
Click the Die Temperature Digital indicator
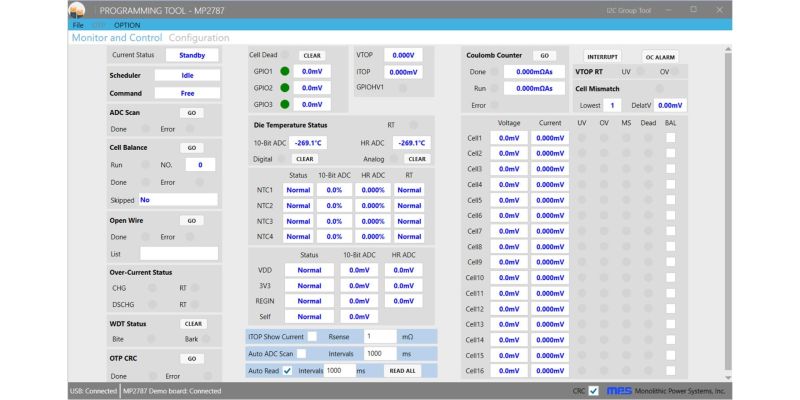click(x=282, y=159)
